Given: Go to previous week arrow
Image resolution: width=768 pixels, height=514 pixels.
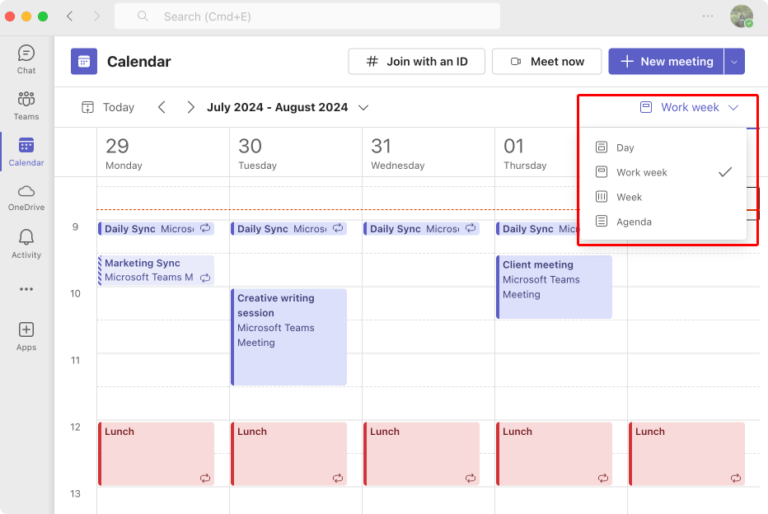Looking at the screenshot, I should (162, 107).
